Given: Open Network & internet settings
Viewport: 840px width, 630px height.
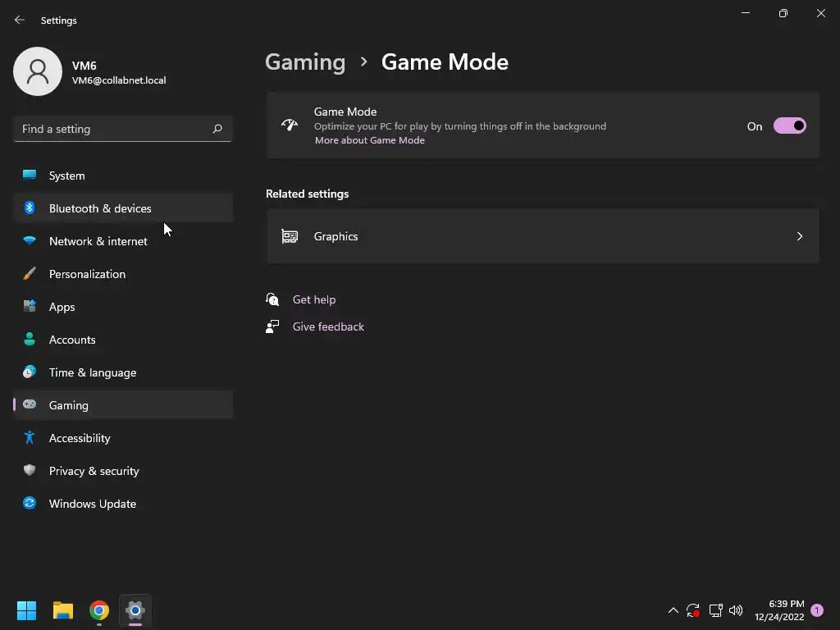Looking at the screenshot, I should (x=123, y=241).
